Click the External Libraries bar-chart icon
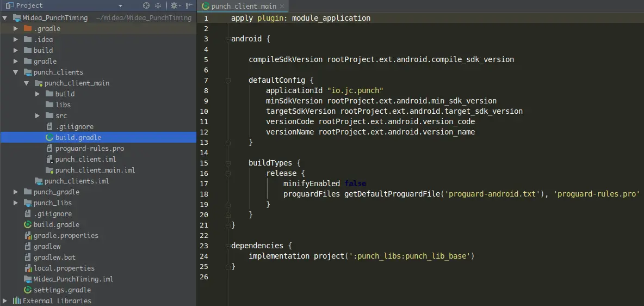 [x=16, y=301]
